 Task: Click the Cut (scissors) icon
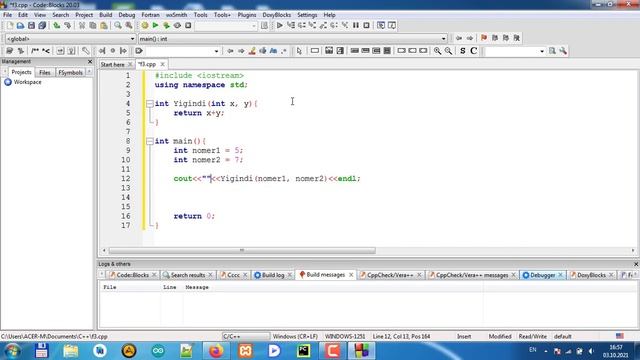tap(82, 26)
